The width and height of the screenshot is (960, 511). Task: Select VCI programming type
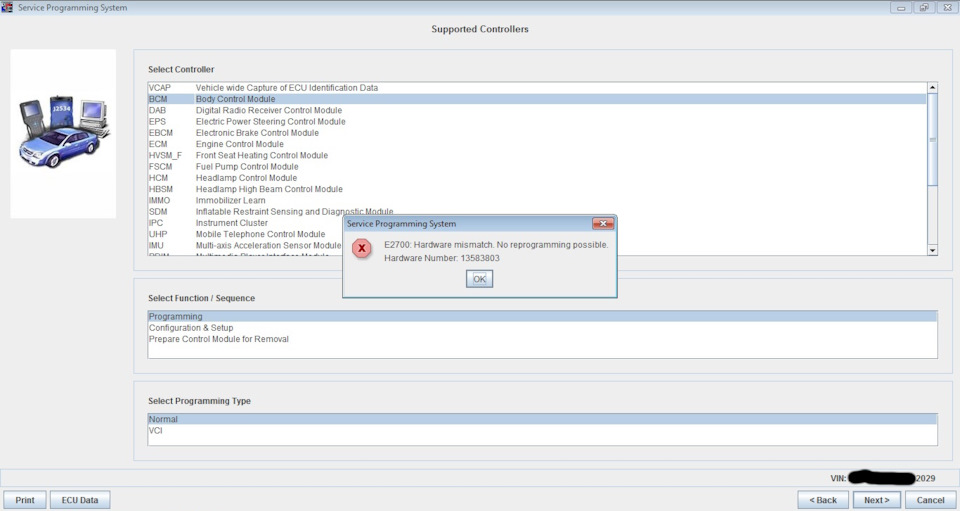point(542,431)
